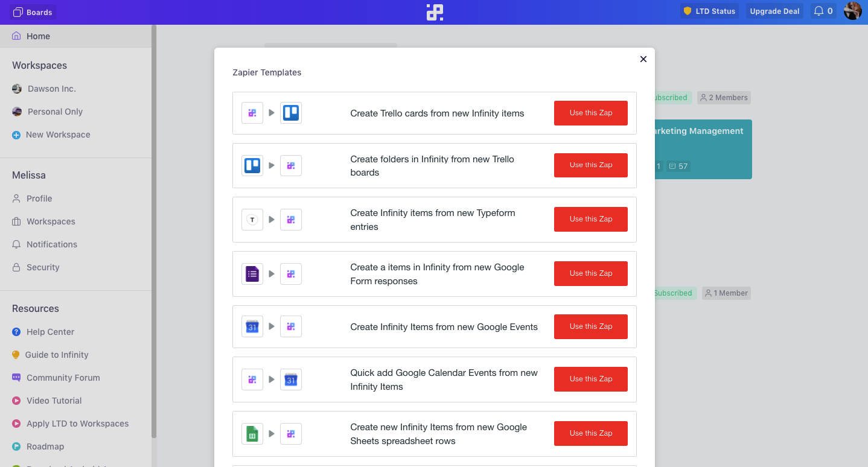Click Infinity icon in Typeform row
Screen dimensions: 868x467
click(x=291, y=220)
